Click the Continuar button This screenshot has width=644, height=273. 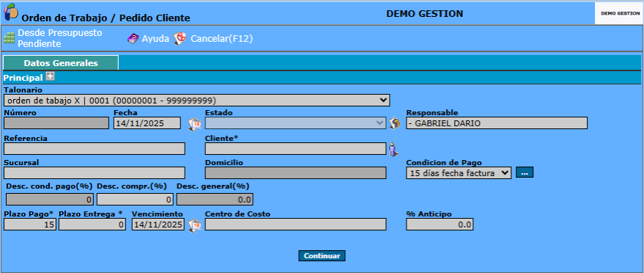coord(322,255)
